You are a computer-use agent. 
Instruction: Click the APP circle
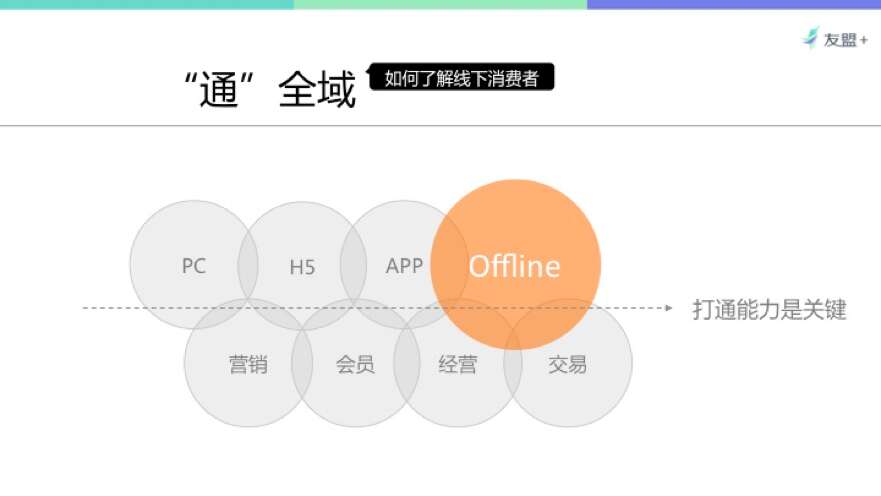(x=404, y=265)
